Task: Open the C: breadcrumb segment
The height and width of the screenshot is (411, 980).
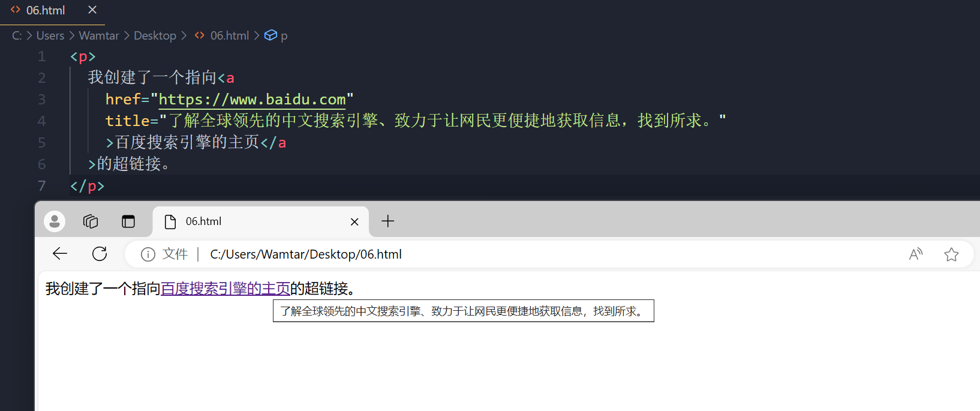Action: (17, 36)
